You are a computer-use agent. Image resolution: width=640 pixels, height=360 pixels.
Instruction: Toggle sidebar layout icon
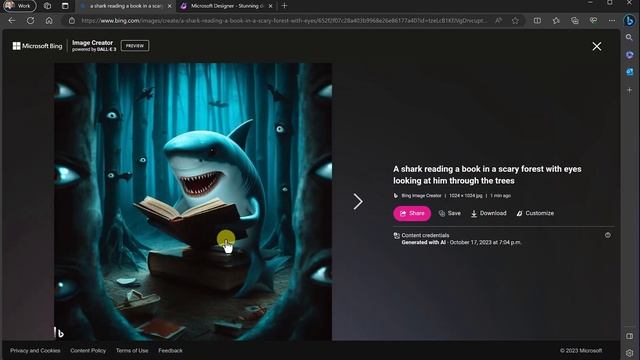pyautogui.click(x=629, y=336)
